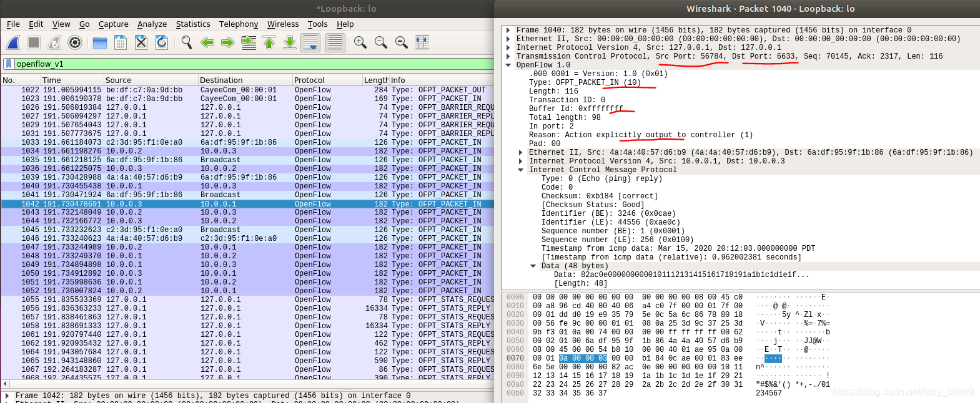Jump to the first packet

click(x=269, y=42)
